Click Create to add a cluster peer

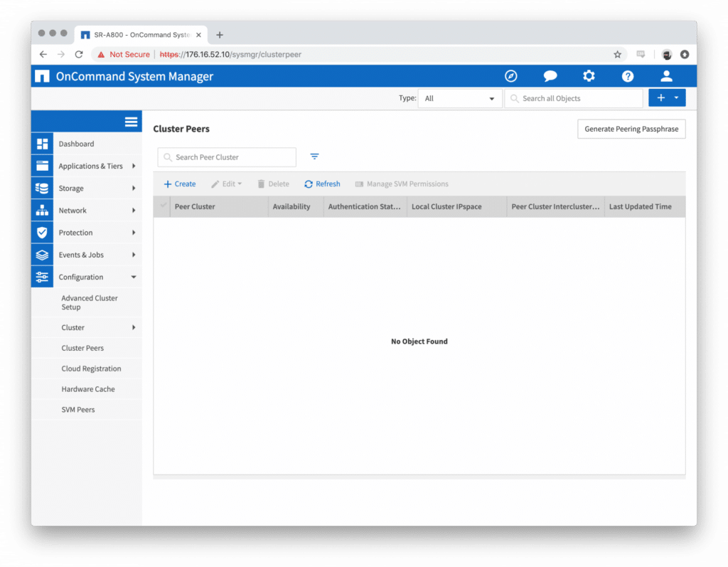click(180, 184)
